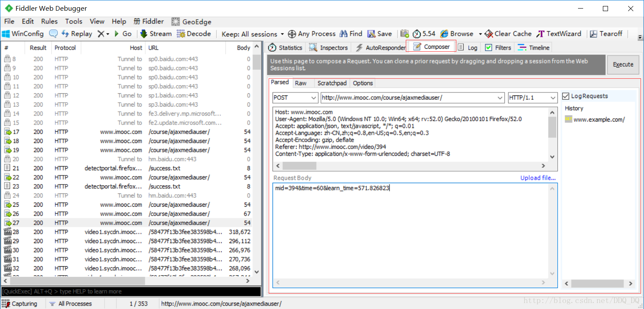
Task: Select the Scratchpad sub-tab
Action: click(332, 83)
